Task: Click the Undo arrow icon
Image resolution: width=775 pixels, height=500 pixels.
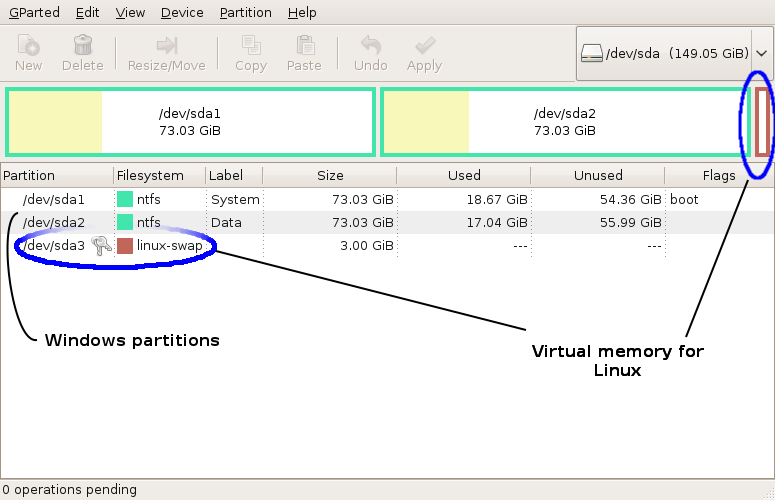Action: pyautogui.click(x=370, y=46)
